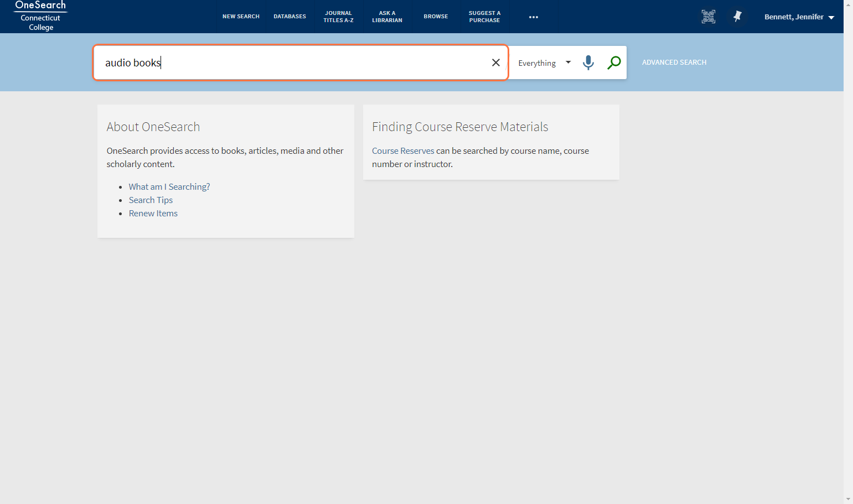Open New Search from the top menu
Viewport: 853px width, 504px height.
241,17
